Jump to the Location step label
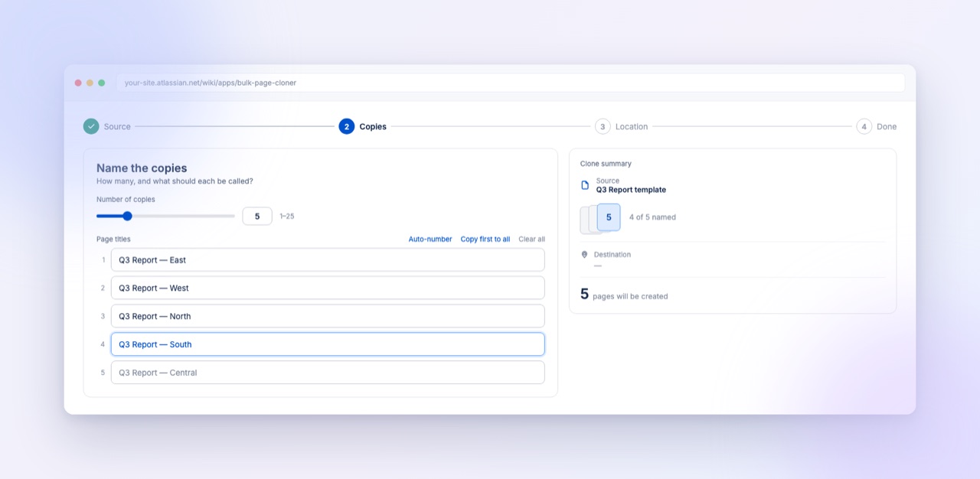This screenshot has width=980, height=479. point(632,127)
